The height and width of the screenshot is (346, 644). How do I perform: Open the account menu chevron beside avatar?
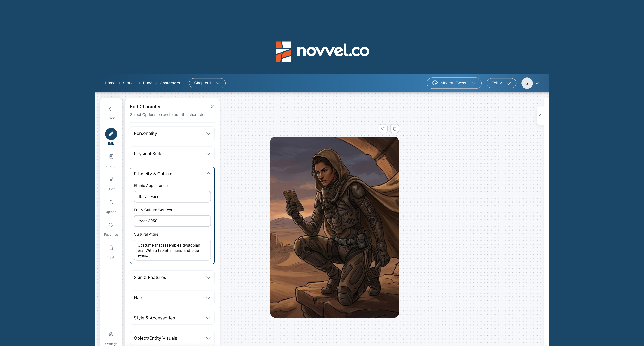coord(537,83)
